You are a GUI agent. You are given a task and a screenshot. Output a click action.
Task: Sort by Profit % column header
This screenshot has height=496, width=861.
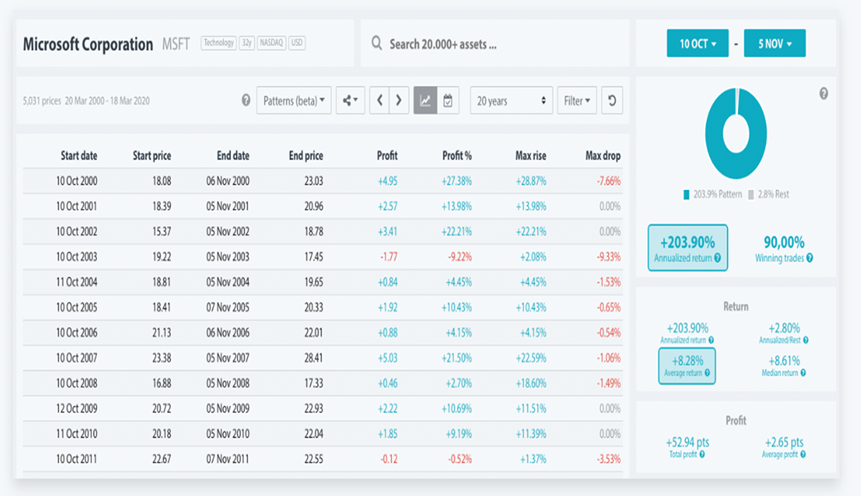[457, 155]
